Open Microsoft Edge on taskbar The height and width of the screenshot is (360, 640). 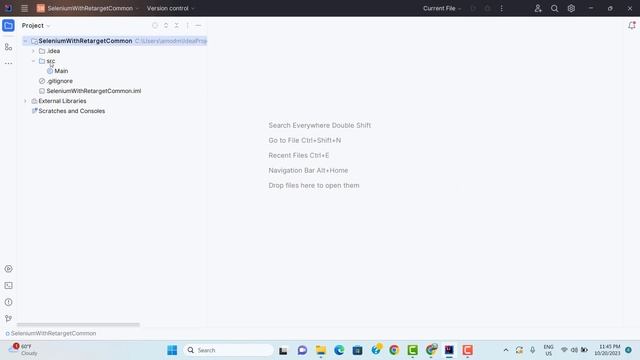339,350
